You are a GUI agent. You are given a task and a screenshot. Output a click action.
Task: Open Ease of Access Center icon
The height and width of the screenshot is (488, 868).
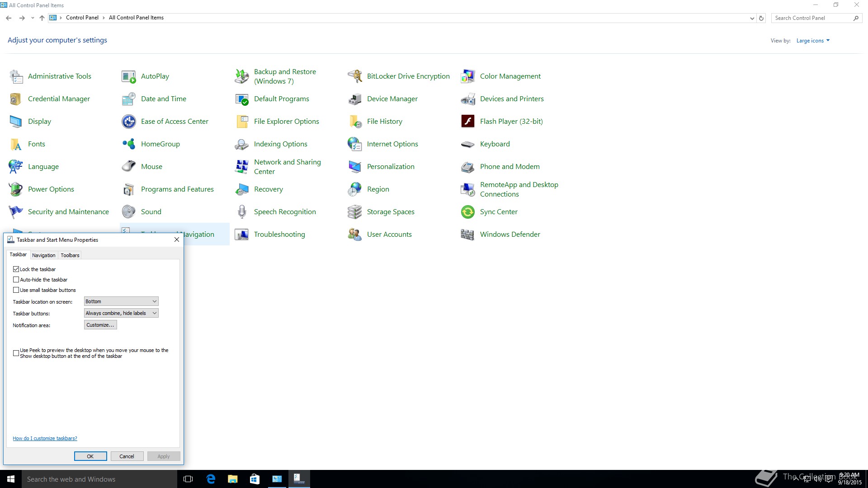coord(129,122)
